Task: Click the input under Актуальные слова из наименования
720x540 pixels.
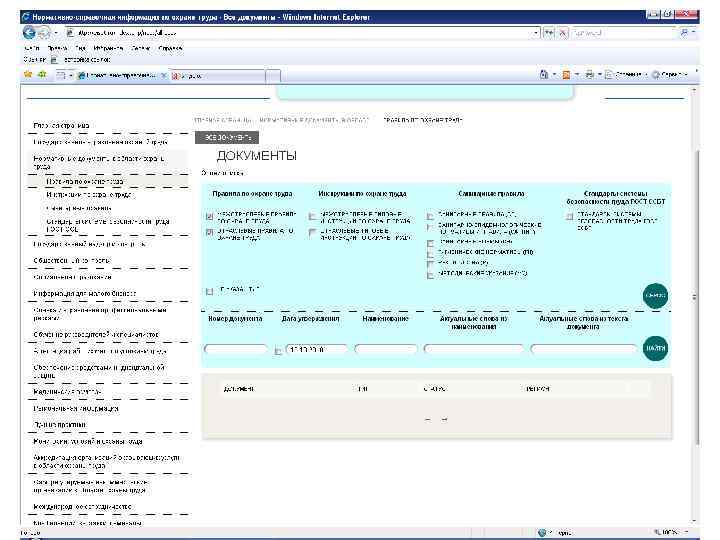Action: (473, 349)
